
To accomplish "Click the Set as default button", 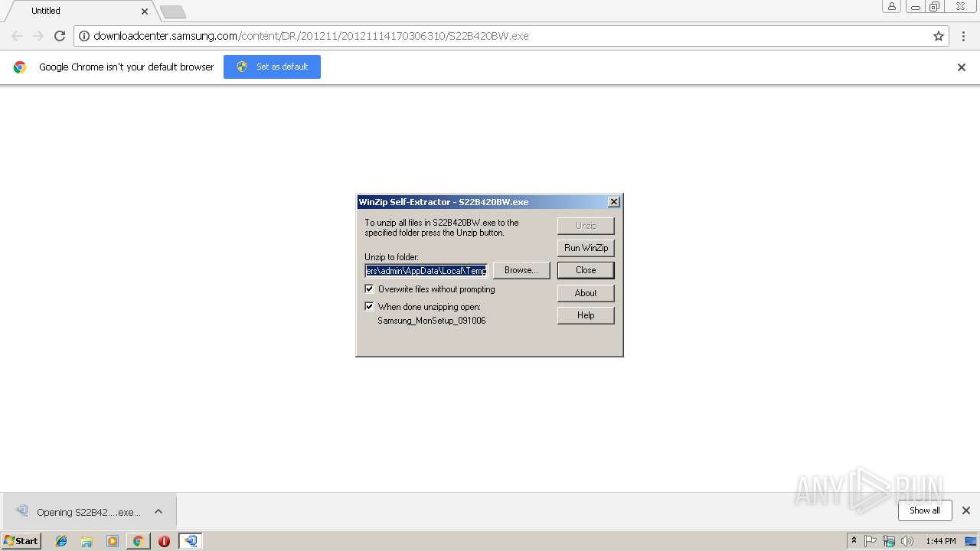I will pyautogui.click(x=272, y=67).
